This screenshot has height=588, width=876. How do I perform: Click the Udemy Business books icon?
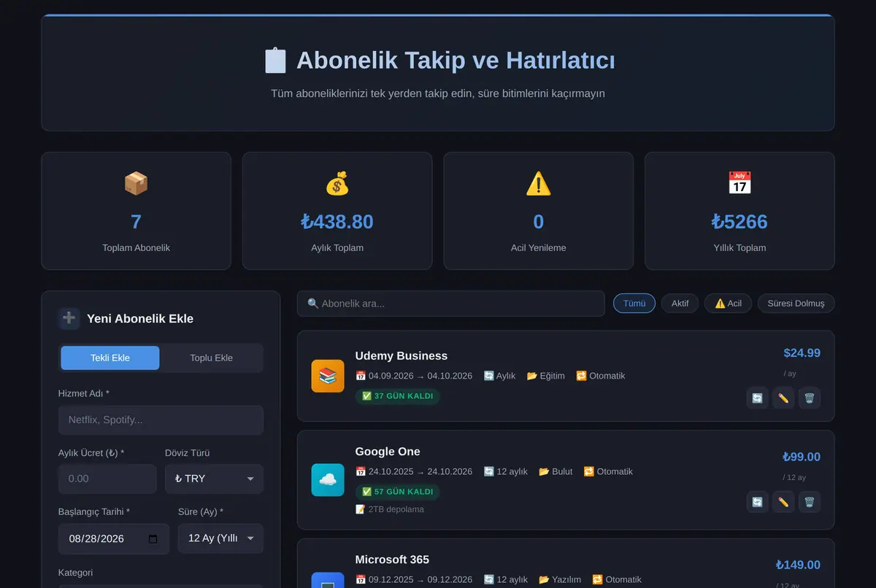click(328, 376)
